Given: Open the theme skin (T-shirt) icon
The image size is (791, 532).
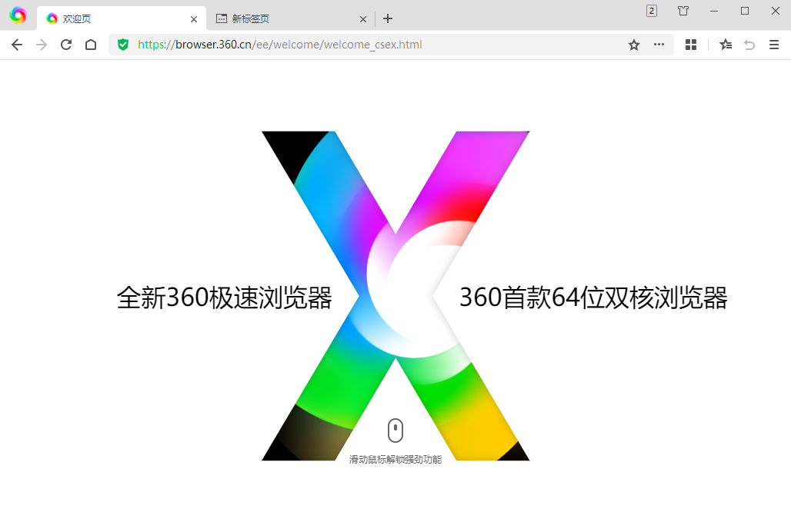Looking at the screenshot, I should point(683,12).
